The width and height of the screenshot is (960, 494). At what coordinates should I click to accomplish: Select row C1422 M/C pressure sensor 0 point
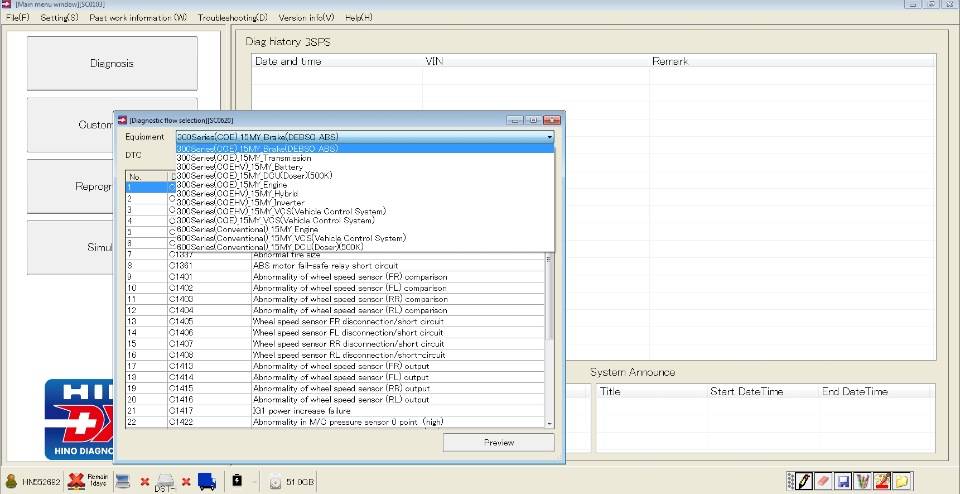pos(335,422)
